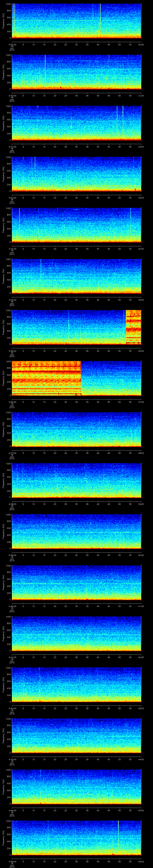Viewport: 153px width, 868px height.
Task: Click the 4:37:00 start time label
Action: point(12,453)
